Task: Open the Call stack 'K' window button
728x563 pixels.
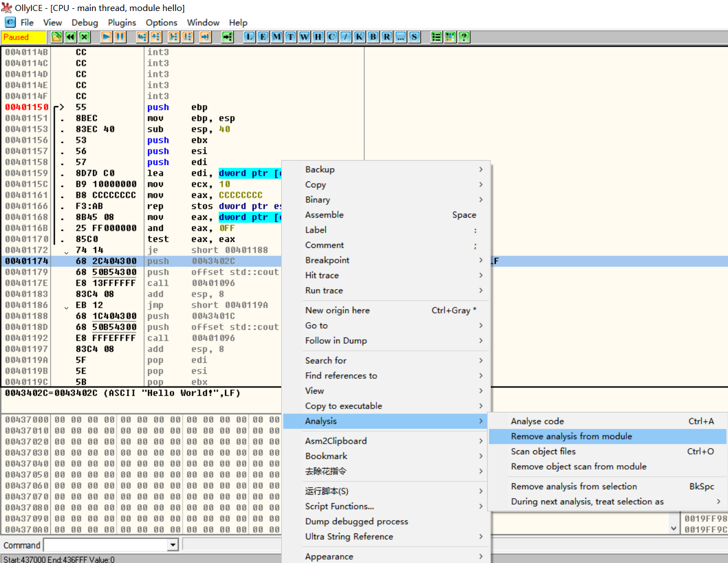Action: [359, 37]
